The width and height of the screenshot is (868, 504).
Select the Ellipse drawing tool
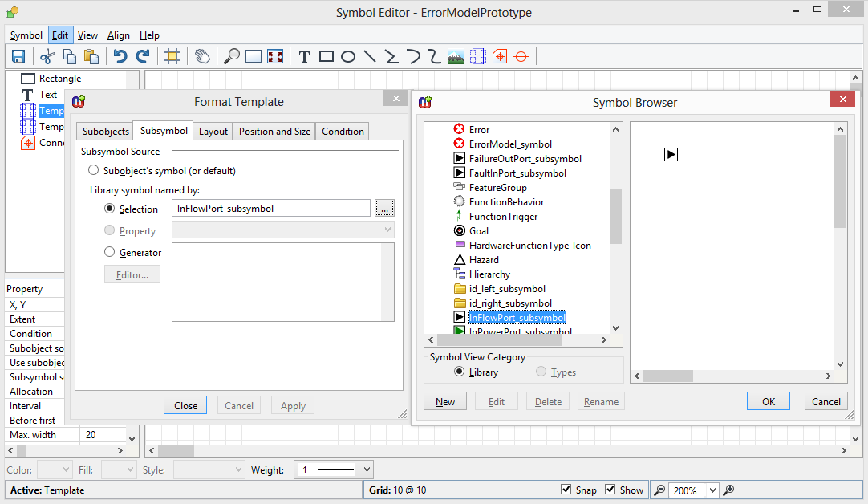pos(348,56)
